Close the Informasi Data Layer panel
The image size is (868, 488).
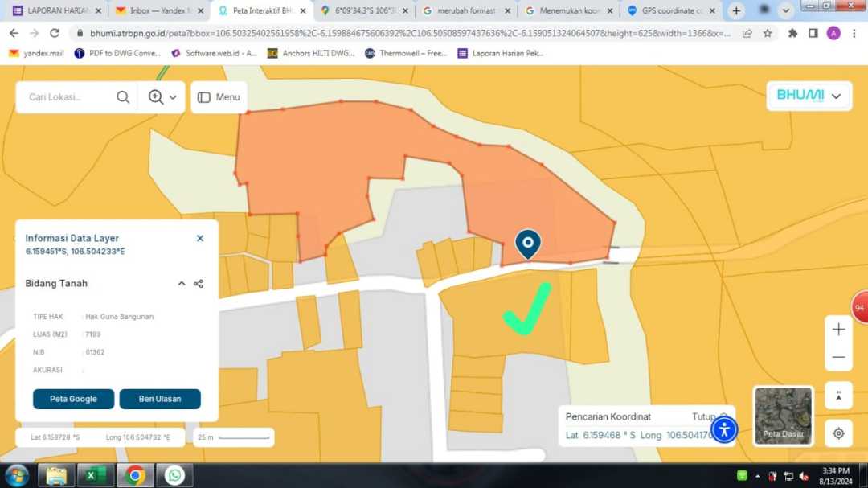(x=200, y=239)
